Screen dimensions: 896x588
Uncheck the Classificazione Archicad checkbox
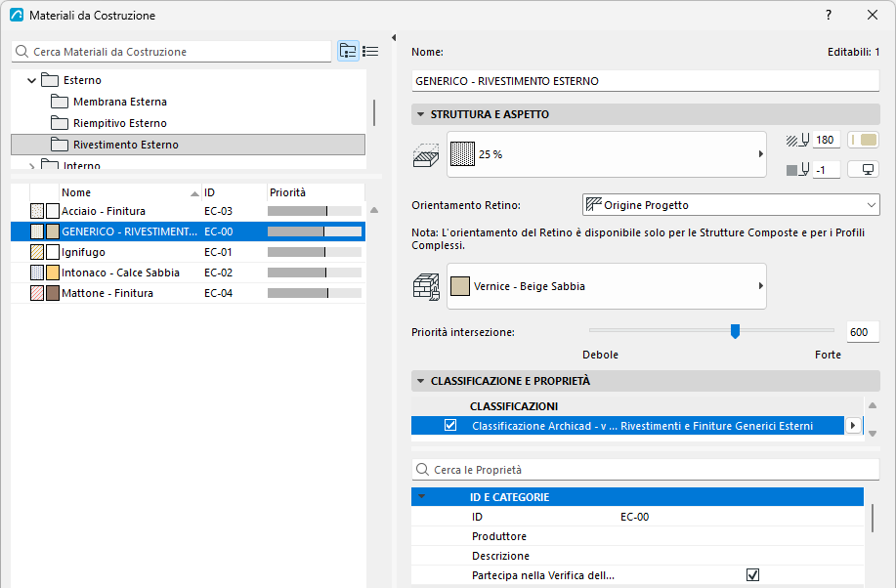[450, 425]
